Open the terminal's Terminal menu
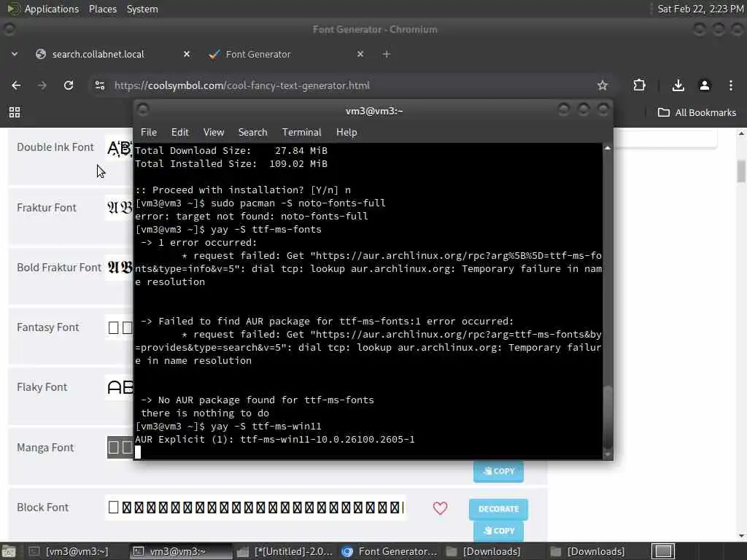Screen dimensions: 747x560 tap(301, 132)
